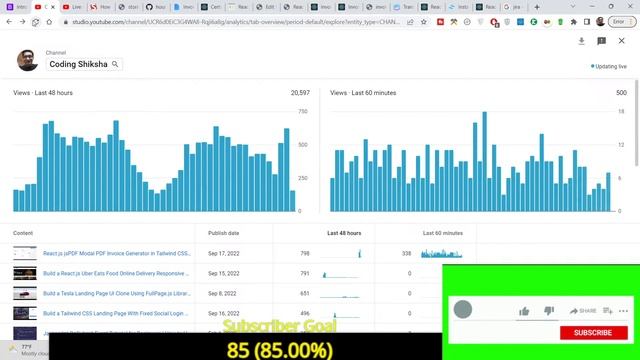This screenshot has height=360, width=640.
Task: Click the 798 views value
Action: 304,253
